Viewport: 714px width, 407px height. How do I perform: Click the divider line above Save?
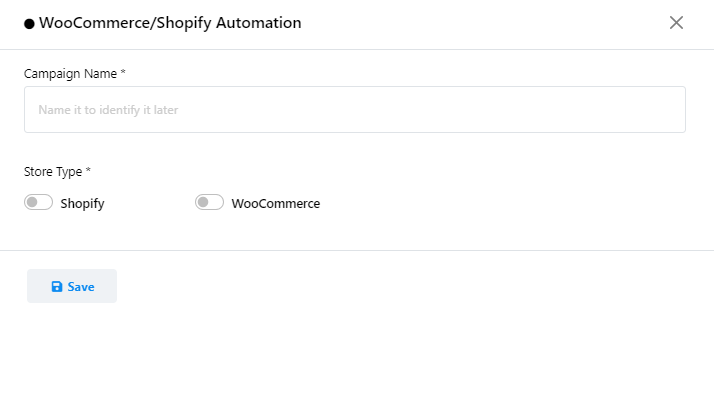357,250
